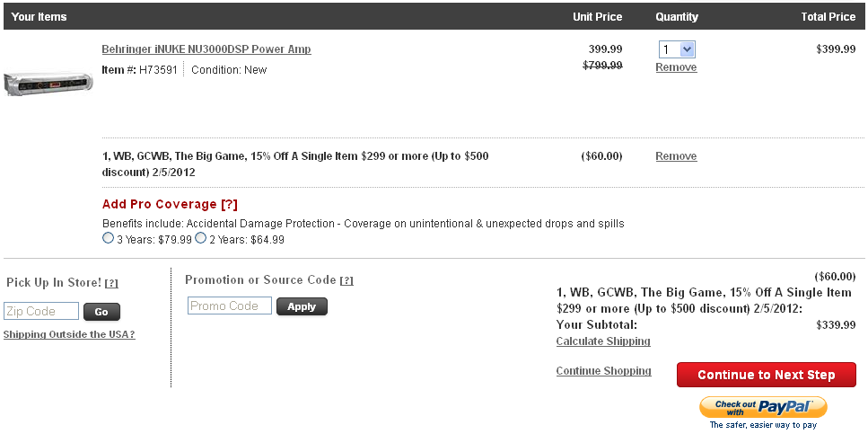Select the 2 Years $64.99 coverage option
The image size is (868, 434).
tap(201, 239)
